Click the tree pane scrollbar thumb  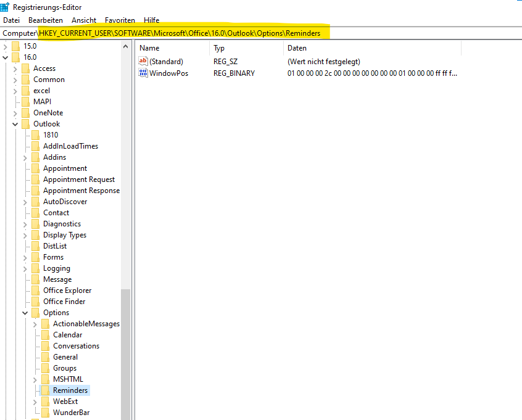pyautogui.click(x=125, y=355)
